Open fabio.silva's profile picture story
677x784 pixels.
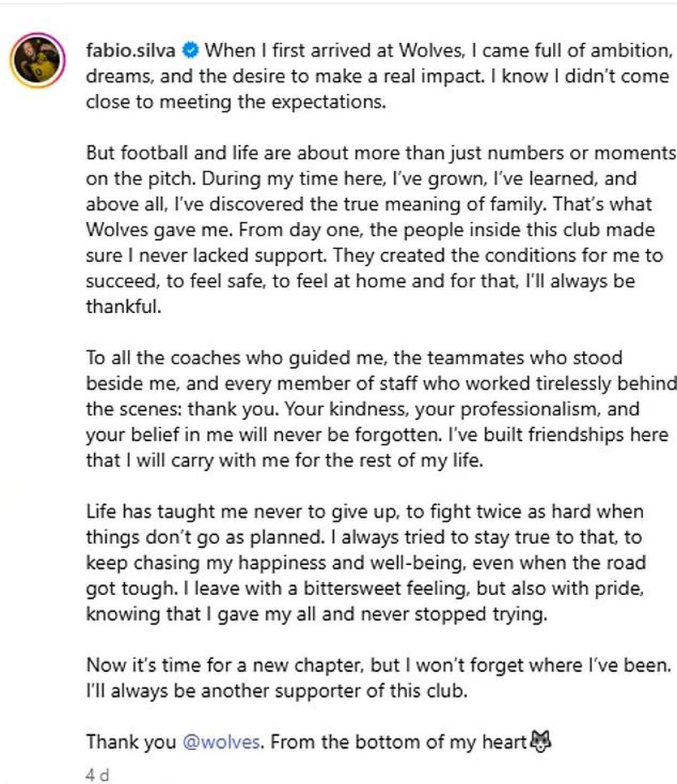[38, 60]
